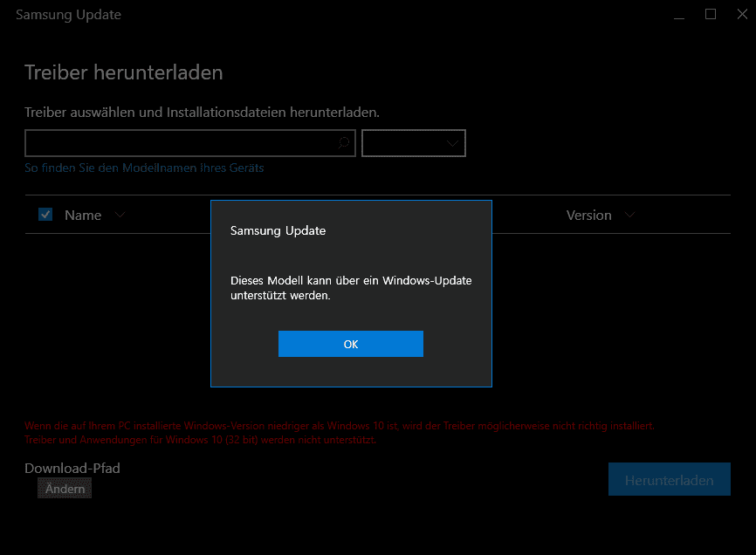
Task: Click the sort chevron next to Name
Action: pos(120,215)
